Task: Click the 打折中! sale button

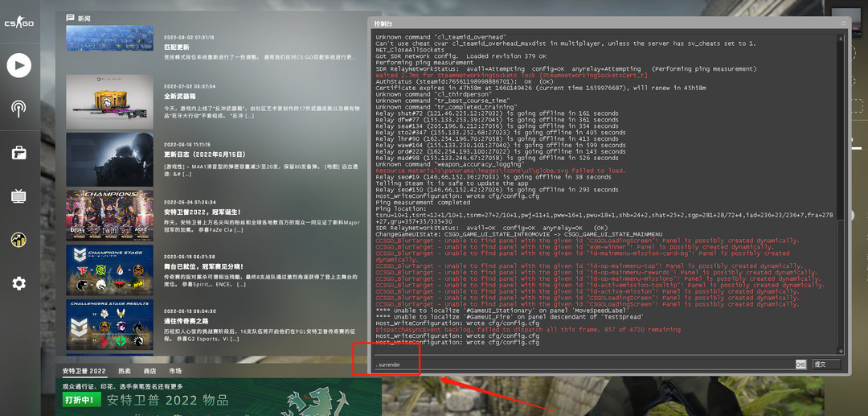Action: pyautogui.click(x=82, y=400)
